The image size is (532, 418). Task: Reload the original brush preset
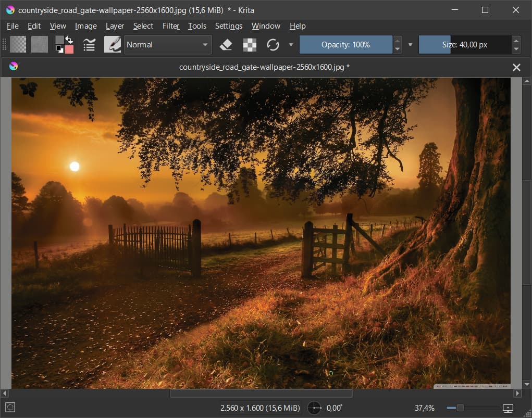click(273, 45)
